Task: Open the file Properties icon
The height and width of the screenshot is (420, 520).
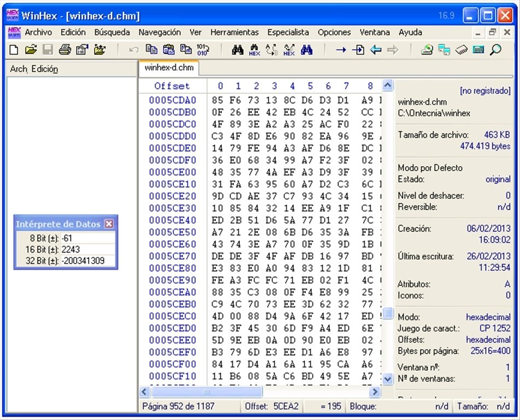Action: (x=82, y=50)
